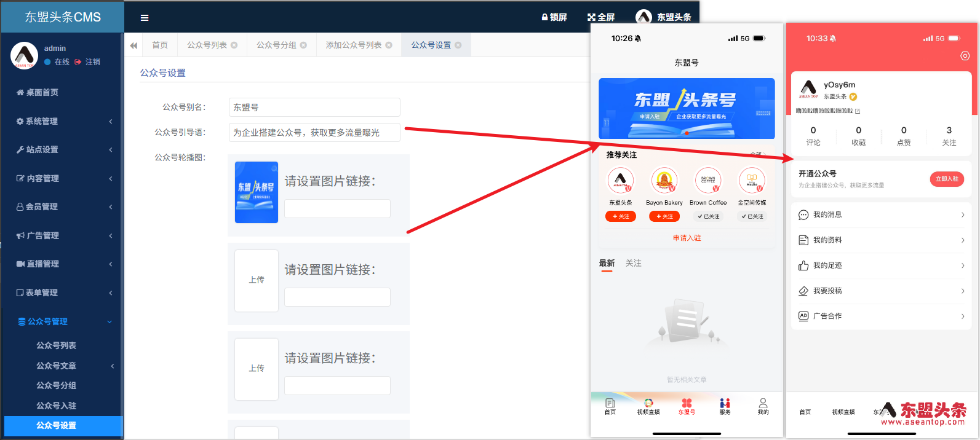Screen dimensions: 980x440
Task: Click the second carousel 上传 button
Action: pyautogui.click(x=257, y=280)
